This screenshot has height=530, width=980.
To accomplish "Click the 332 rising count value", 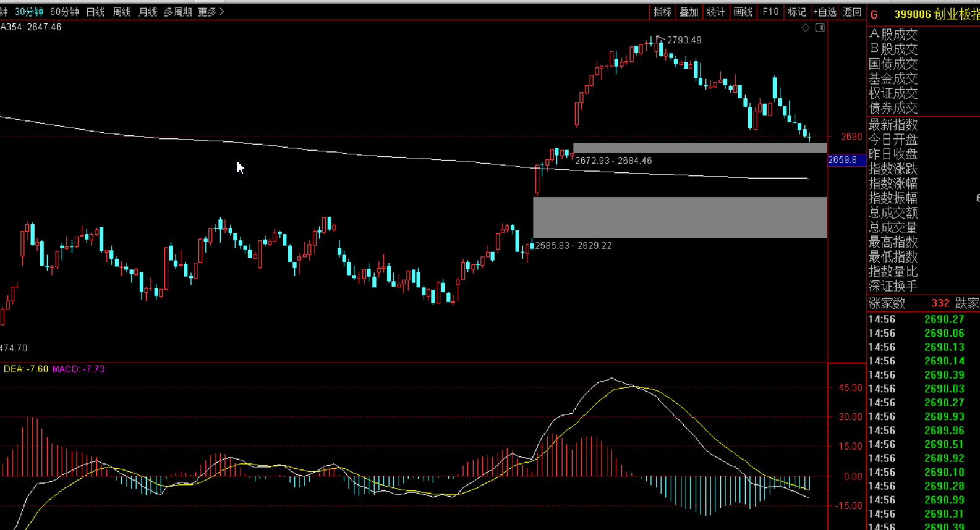I will [940, 303].
